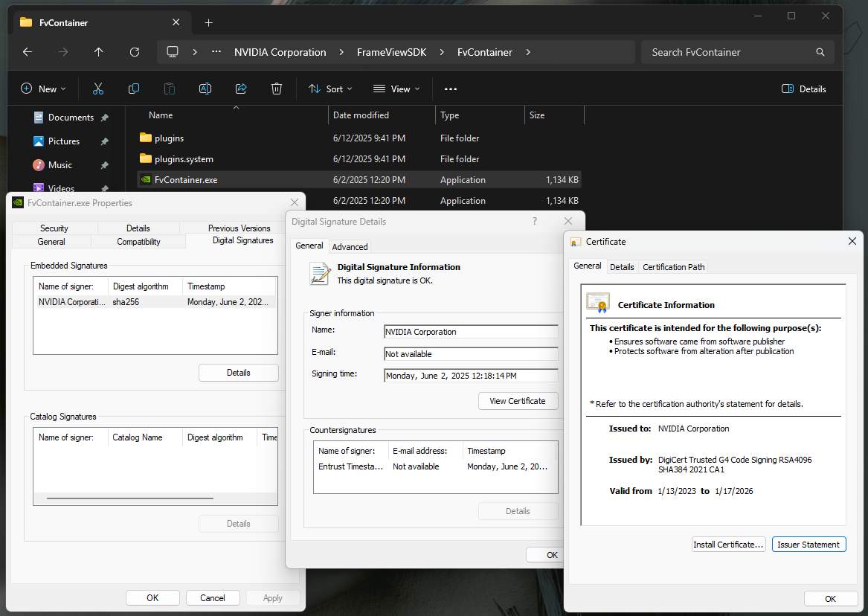
Task: Sort files by Name column header
Action: [x=227, y=115]
